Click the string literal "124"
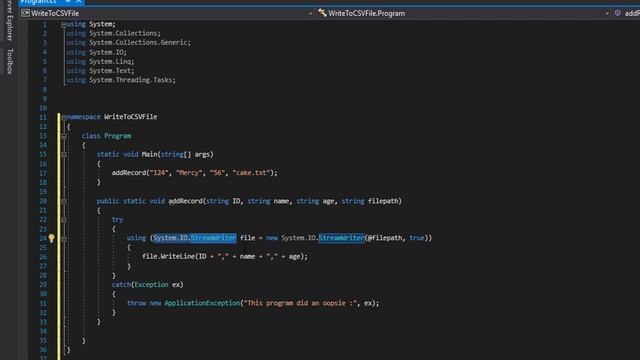 159,173
